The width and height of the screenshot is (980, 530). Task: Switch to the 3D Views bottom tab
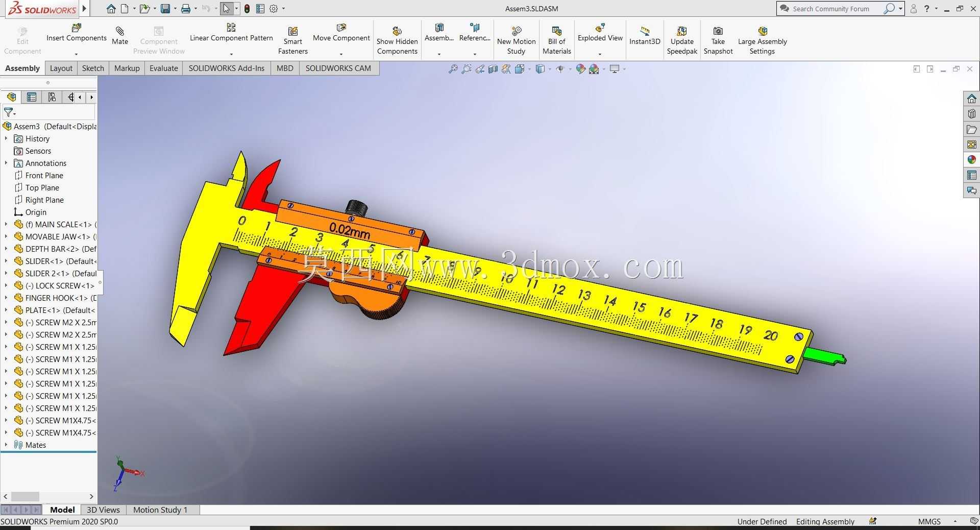pos(103,510)
